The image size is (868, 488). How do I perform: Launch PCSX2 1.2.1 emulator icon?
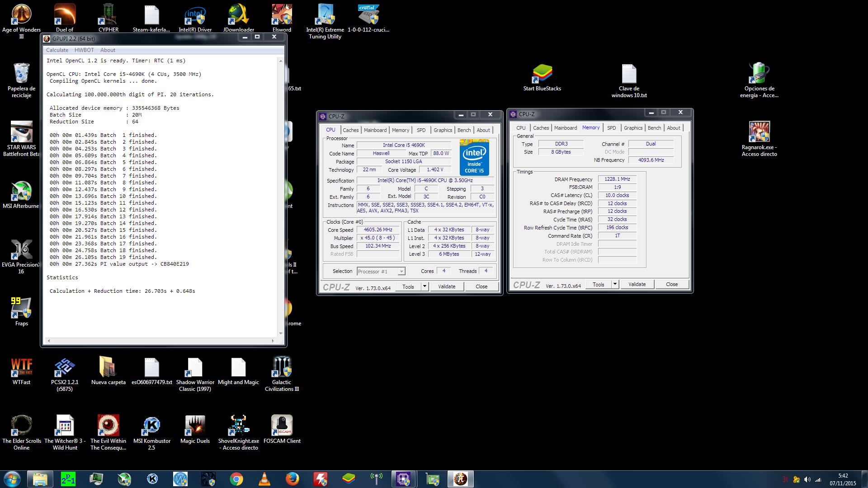pyautogui.click(x=65, y=374)
